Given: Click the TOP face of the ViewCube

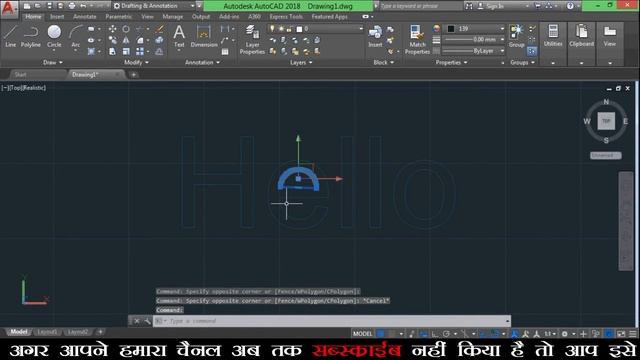Looking at the screenshot, I should (606, 121).
